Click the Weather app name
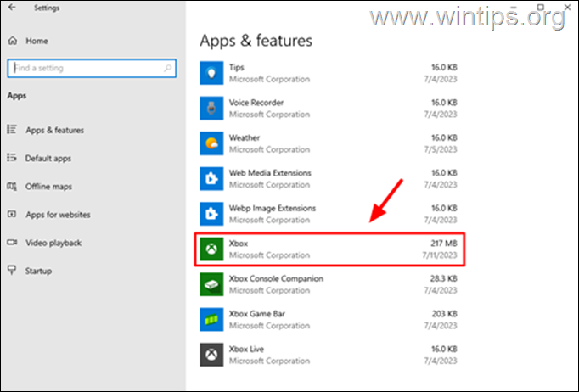579x392 pixels. (x=245, y=137)
